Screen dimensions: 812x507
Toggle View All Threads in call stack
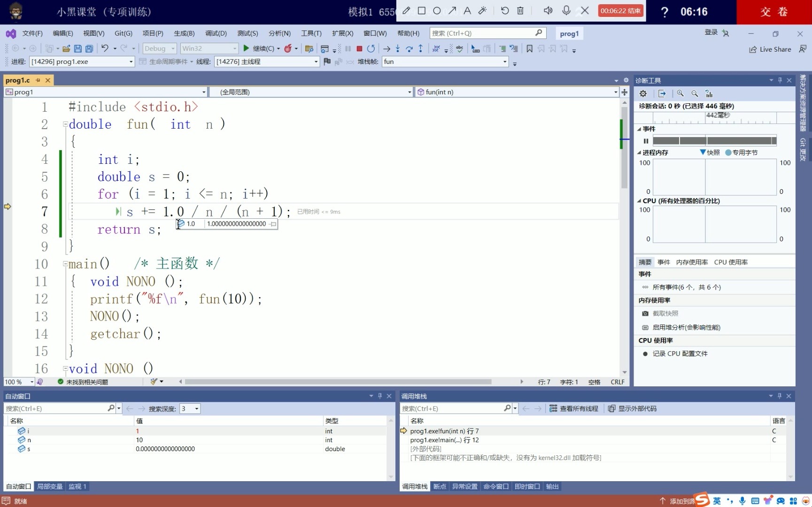tap(574, 408)
